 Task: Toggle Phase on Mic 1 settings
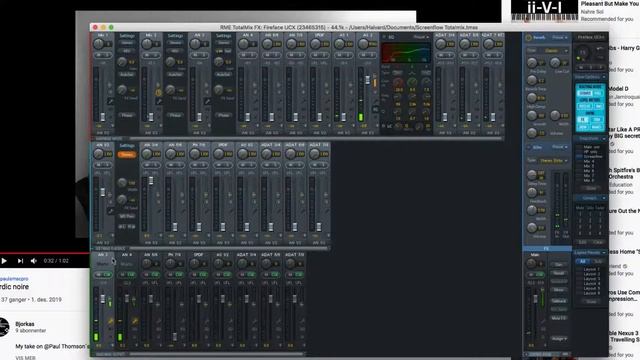click(127, 115)
